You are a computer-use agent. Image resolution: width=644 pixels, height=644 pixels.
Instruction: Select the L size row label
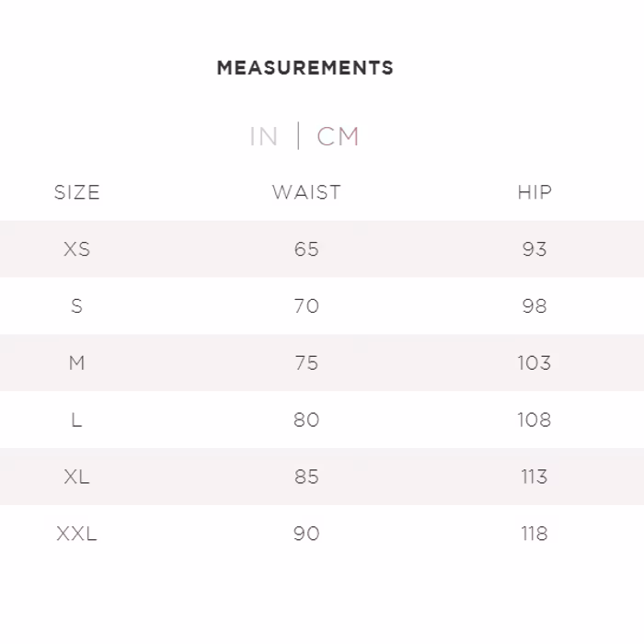point(76,420)
